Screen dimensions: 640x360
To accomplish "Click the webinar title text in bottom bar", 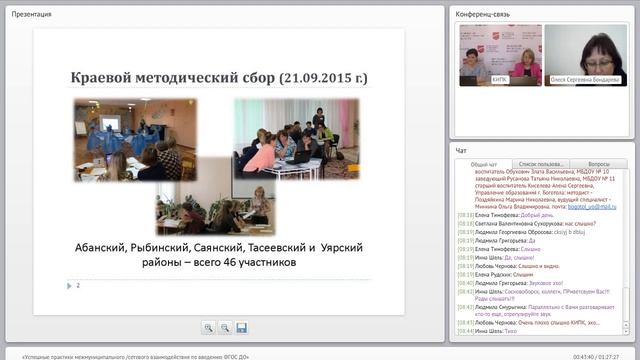I will tap(136, 357).
